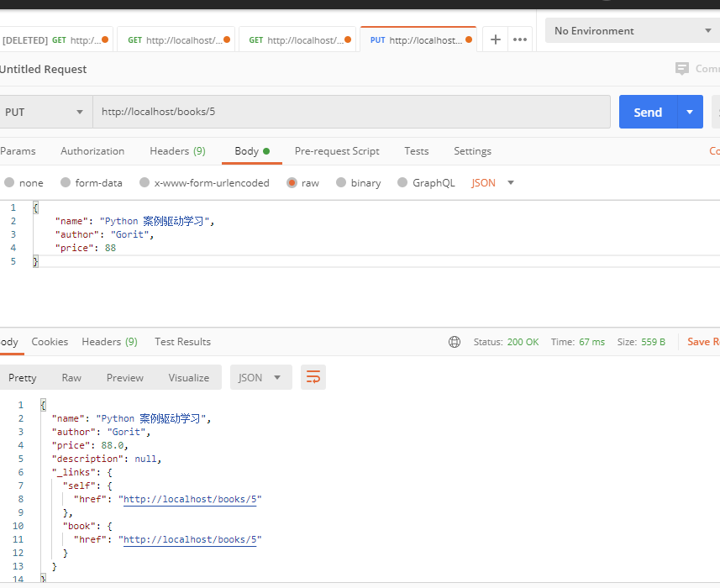
Task: Open the JSON body format dropdown
Action: [x=493, y=182]
